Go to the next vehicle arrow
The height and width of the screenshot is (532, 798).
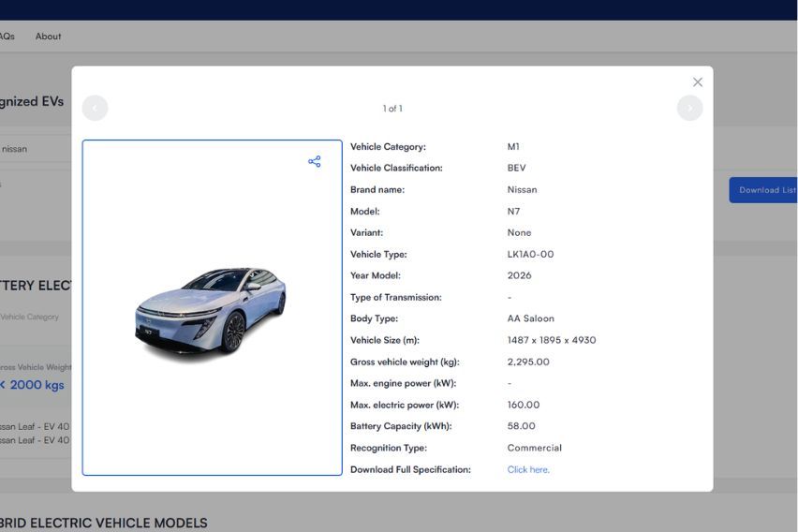[x=689, y=108]
